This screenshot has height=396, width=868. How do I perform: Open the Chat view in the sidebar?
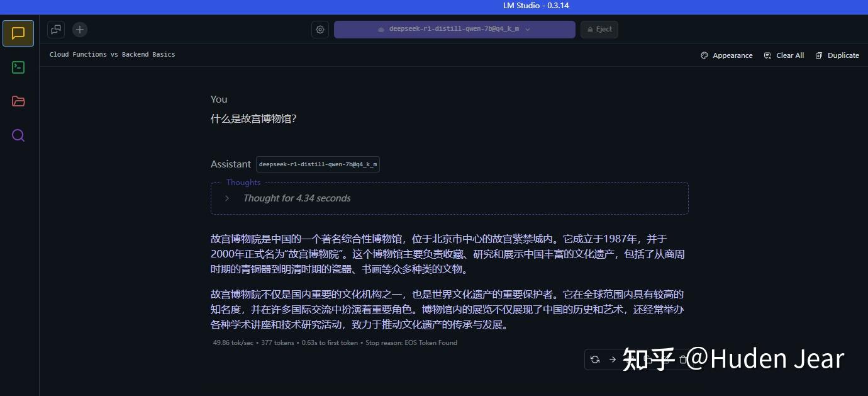click(18, 33)
